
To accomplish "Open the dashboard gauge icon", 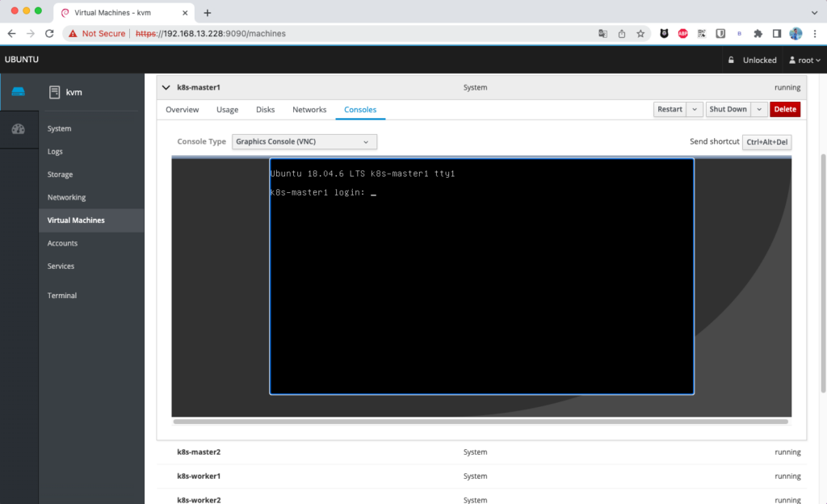I will pos(18,129).
